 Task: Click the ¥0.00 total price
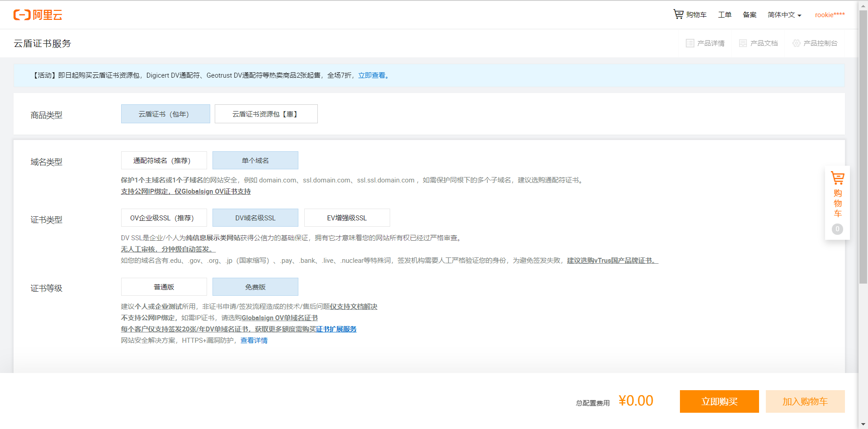point(636,401)
